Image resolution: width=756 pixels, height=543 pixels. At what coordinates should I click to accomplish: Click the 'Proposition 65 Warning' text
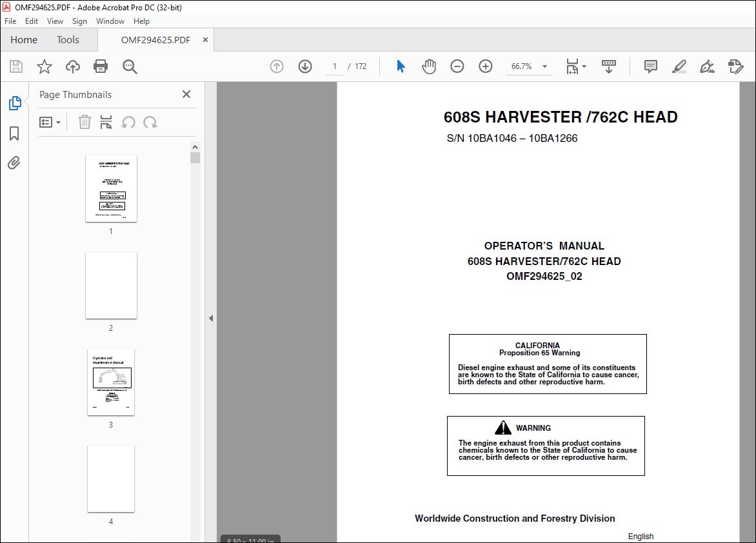pos(539,353)
